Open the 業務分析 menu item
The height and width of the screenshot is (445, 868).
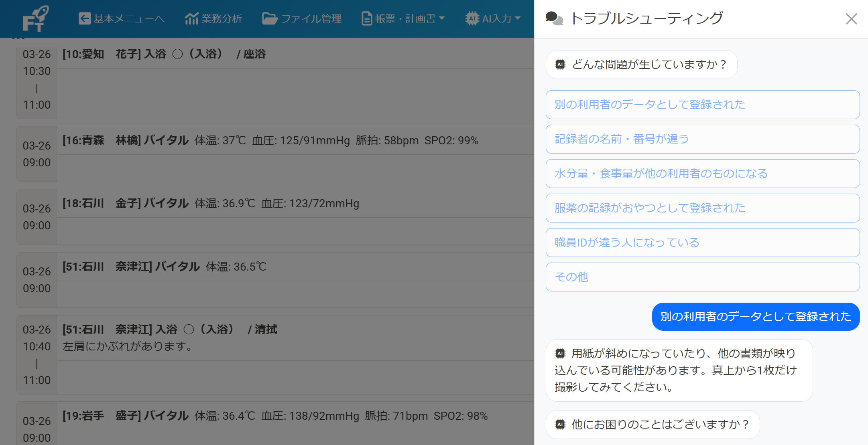pyautogui.click(x=213, y=18)
